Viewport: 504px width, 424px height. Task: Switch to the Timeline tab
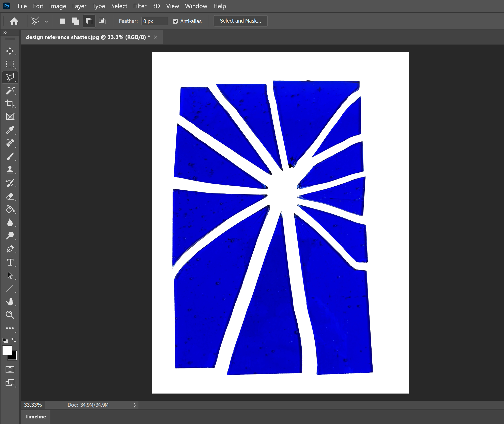[35, 417]
